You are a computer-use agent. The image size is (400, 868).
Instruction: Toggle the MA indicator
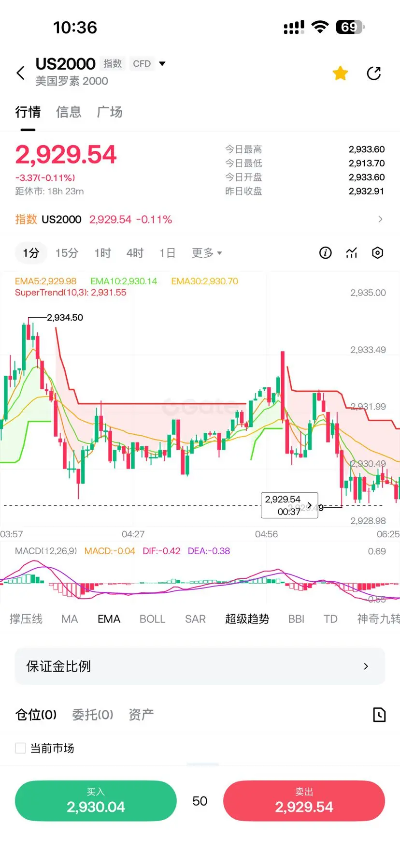tap(70, 619)
